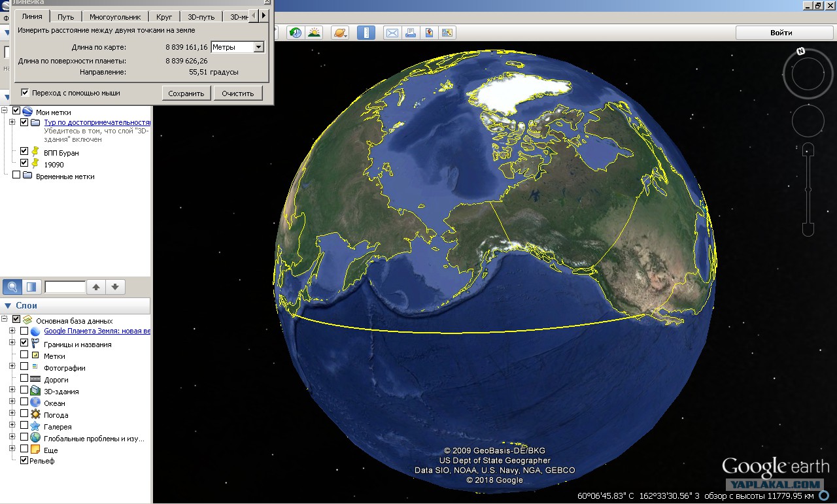The height and width of the screenshot is (504, 837).
Task: Open the Метры units dropdown
Action: click(258, 47)
